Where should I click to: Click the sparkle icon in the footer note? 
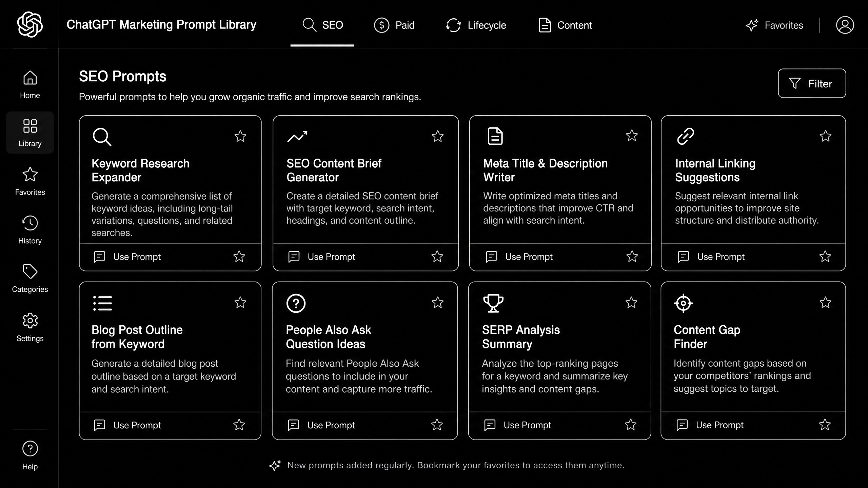click(275, 465)
